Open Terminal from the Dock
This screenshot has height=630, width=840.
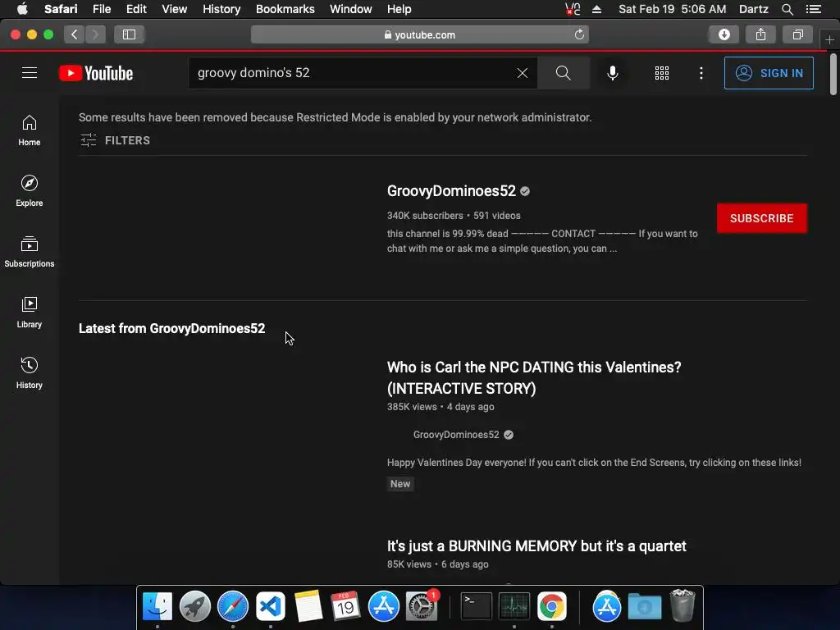point(477,606)
